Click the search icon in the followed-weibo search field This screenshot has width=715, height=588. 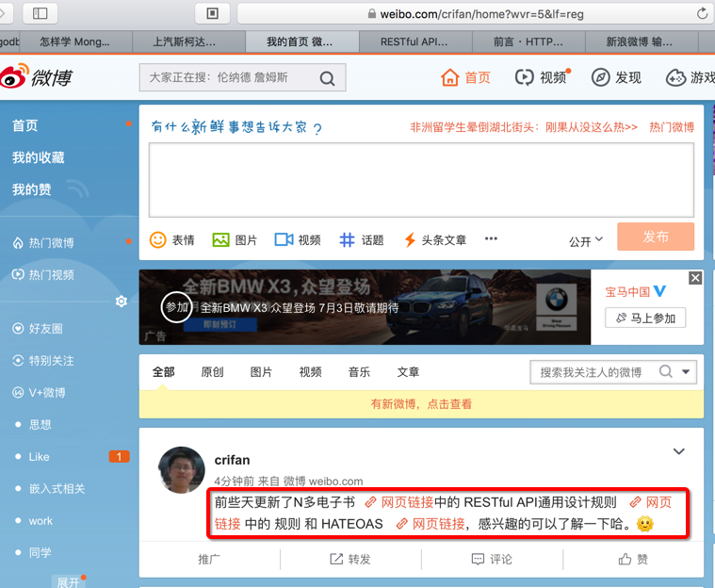[666, 371]
